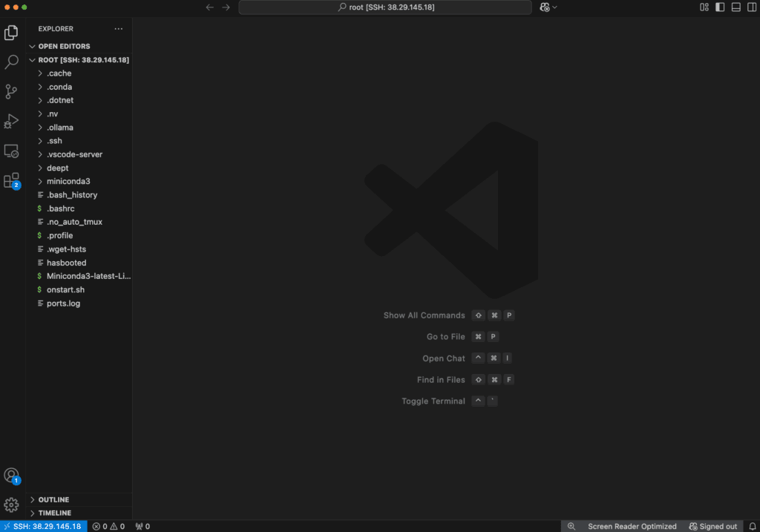Click forwarded ports indicator showing 0
760x532 pixels.
pyautogui.click(x=142, y=526)
